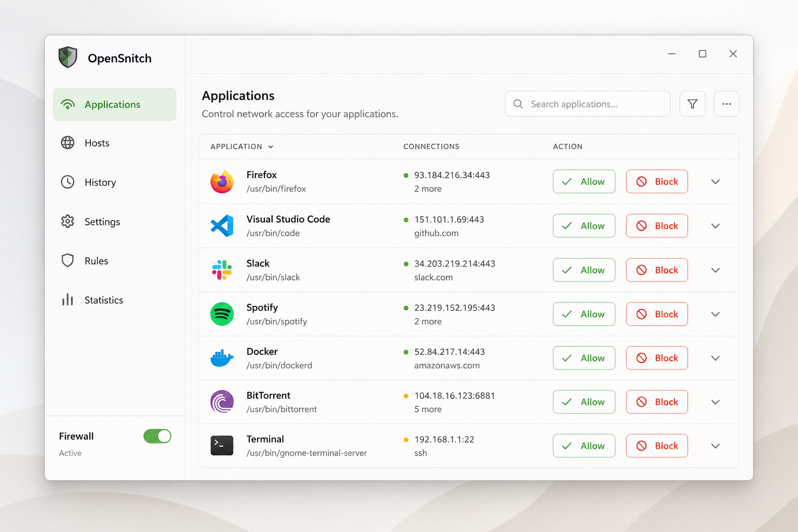
Task: Click the History clock icon
Action: pos(68,182)
